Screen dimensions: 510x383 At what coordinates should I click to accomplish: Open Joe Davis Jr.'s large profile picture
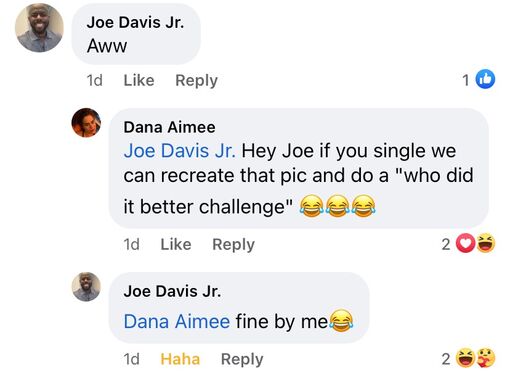click(x=39, y=28)
